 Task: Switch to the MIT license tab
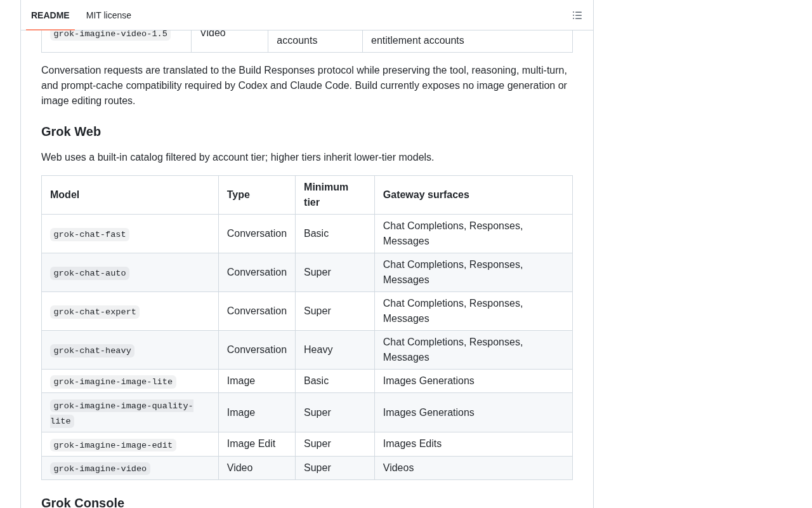(108, 15)
